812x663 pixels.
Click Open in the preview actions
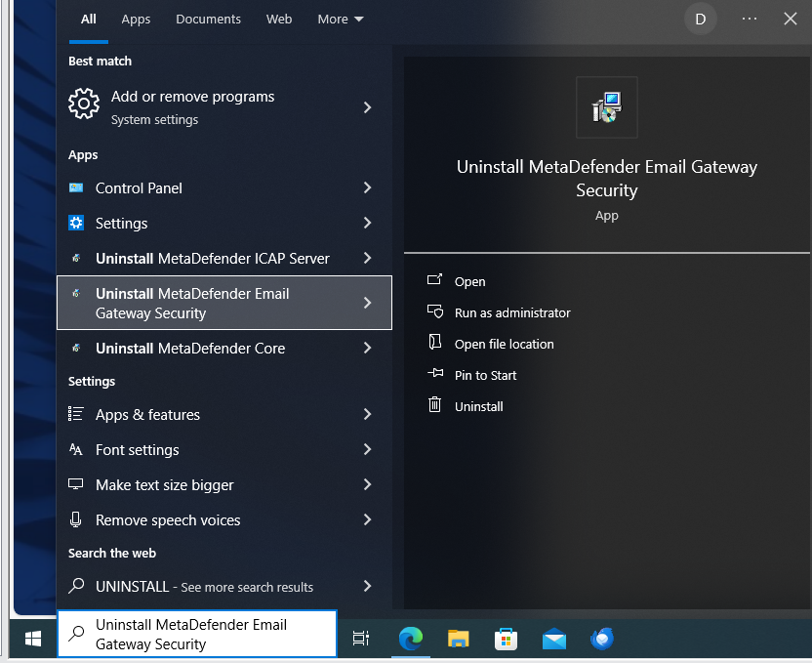coord(469,281)
